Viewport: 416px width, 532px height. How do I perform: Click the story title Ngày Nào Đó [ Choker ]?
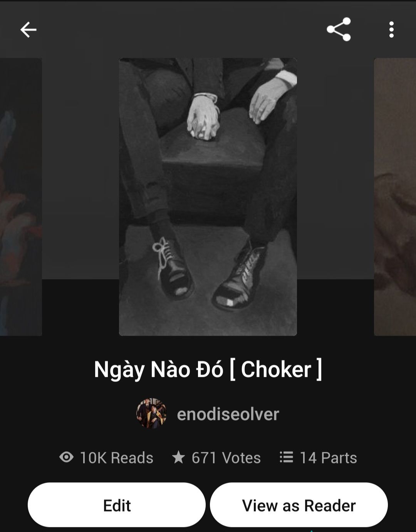[x=208, y=369]
